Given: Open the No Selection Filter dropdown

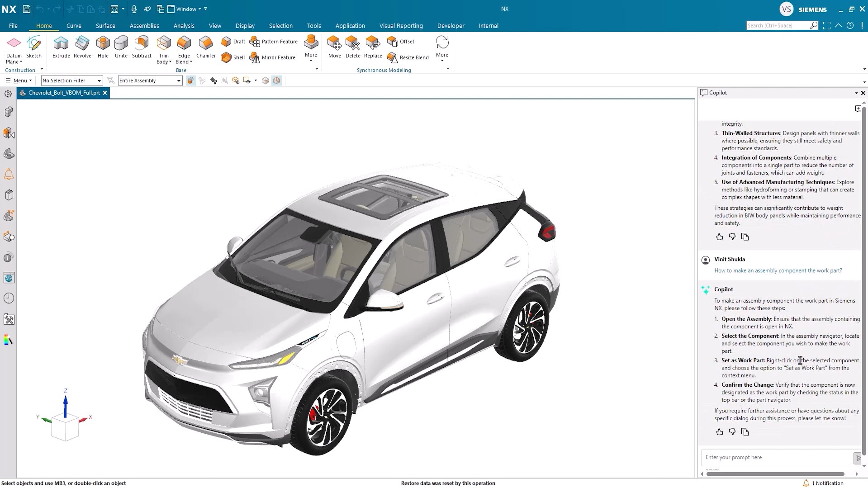Looking at the screenshot, I should (72, 81).
